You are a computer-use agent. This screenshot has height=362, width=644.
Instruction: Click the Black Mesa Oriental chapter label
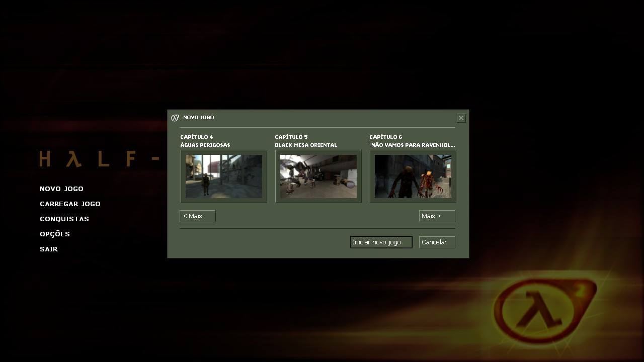(x=306, y=145)
